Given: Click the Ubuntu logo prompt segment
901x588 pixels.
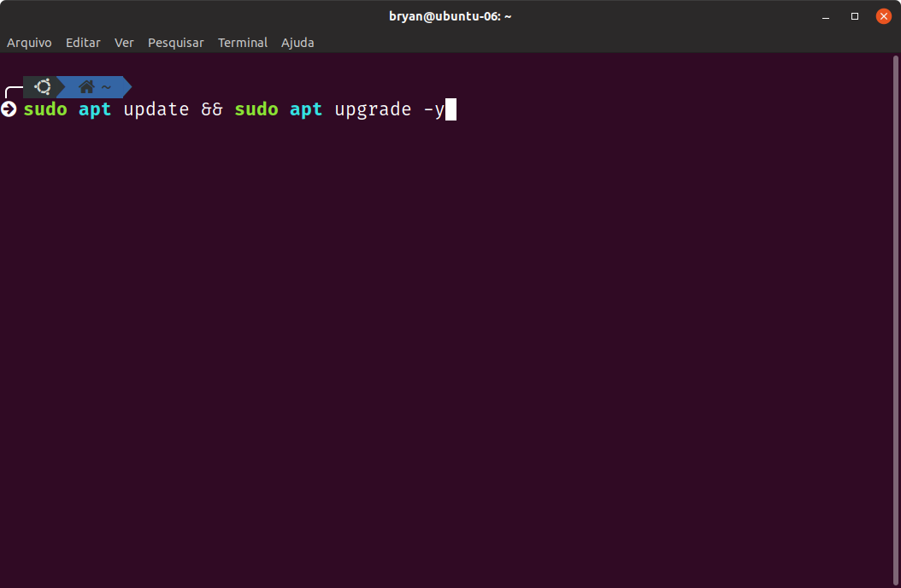Looking at the screenshot, I should coord(43,86).
